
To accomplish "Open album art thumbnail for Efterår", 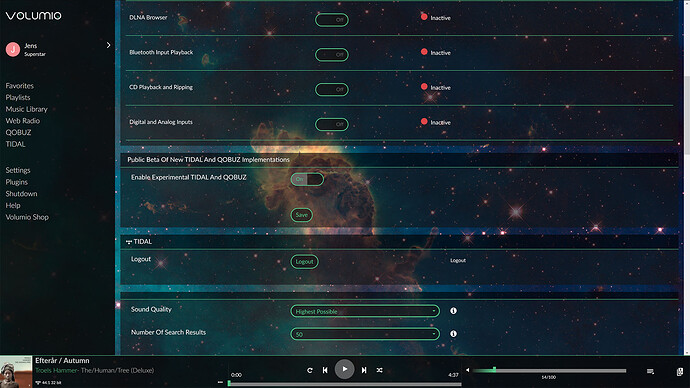I will [x=16, y=372].
